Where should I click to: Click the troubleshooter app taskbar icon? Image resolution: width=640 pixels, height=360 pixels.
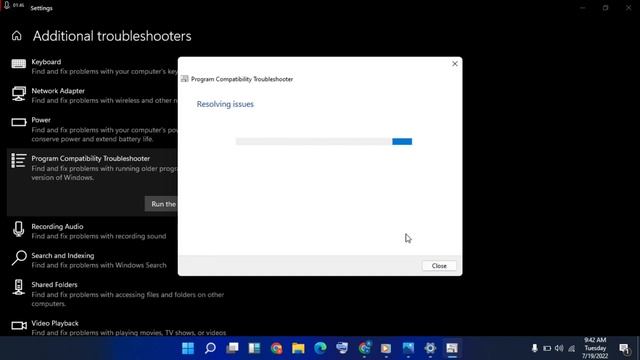[x=452, y=348]
